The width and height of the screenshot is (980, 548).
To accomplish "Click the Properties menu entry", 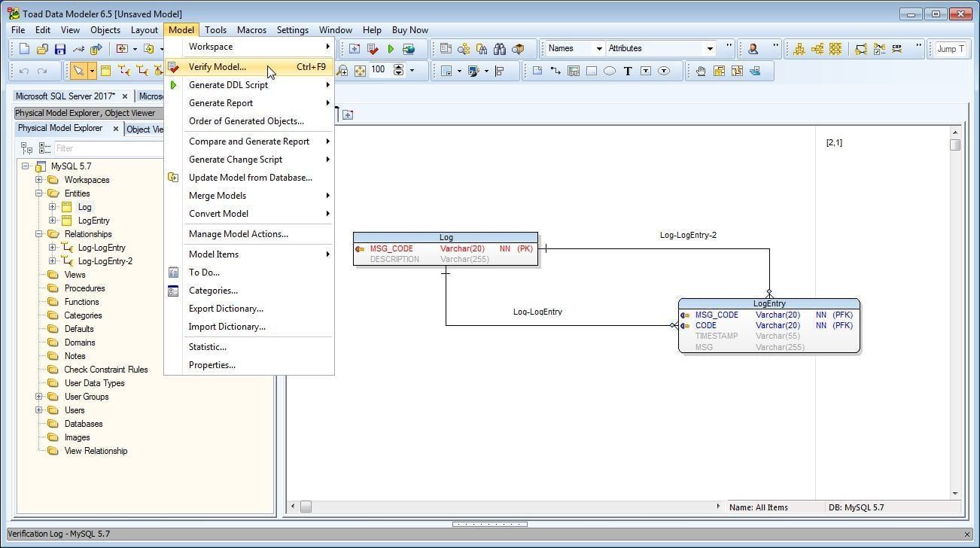I will (249, 365).
